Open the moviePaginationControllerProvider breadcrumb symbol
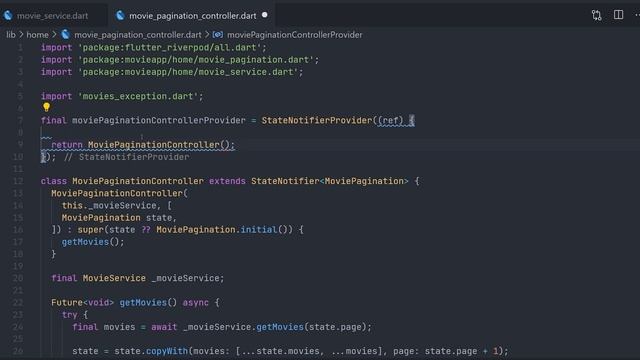 pyautogui.click(x=294, y=35)
